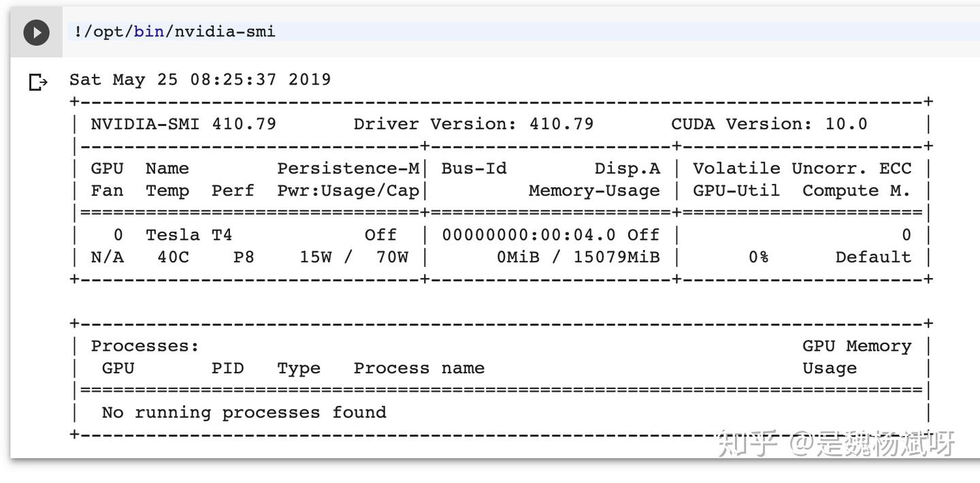The width and height of the screenshot is (980, 483).
Task: Click the 'CUDA Version: 10.0' text
Action: (769, 124)
